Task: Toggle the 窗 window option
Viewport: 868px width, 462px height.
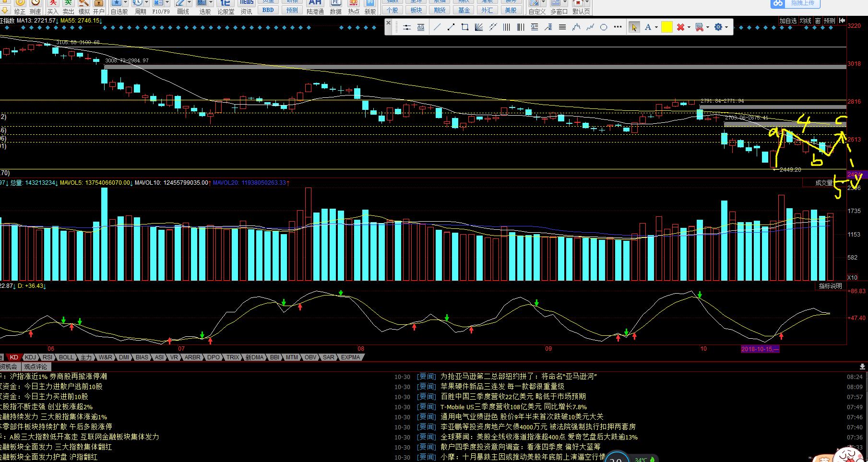Action: pos(818,21)
